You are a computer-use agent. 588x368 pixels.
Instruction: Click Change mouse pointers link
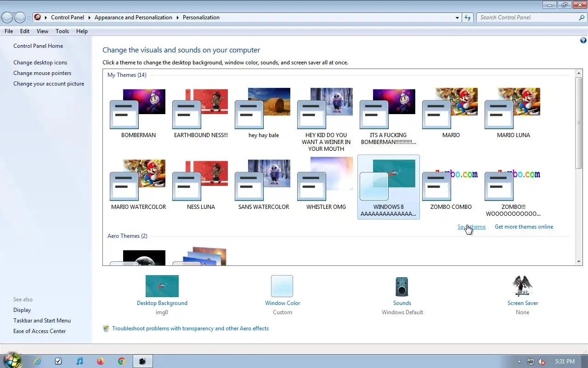42,73
